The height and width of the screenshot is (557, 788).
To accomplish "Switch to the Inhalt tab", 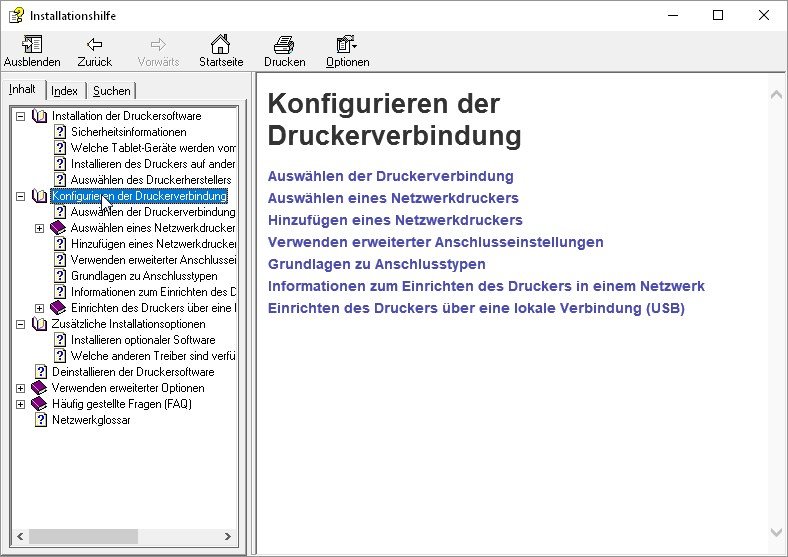I will point(23,89).
